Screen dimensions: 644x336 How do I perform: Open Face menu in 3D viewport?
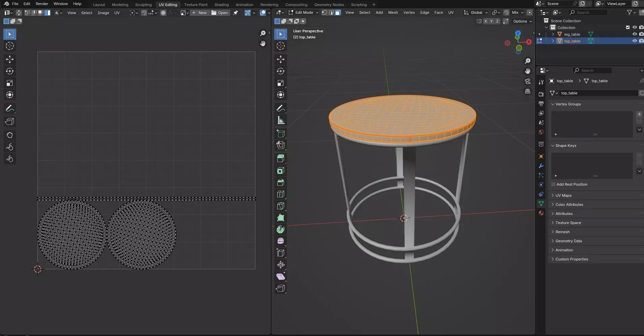pyautogui.click(x=439, y=12)
